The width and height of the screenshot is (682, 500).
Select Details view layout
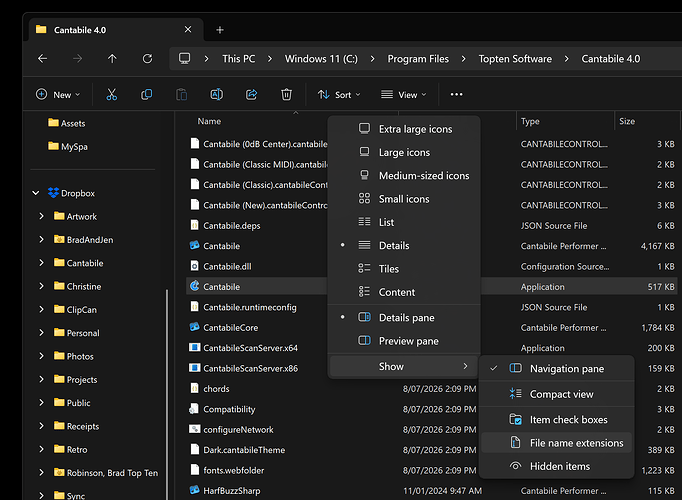tap(404, 246)
